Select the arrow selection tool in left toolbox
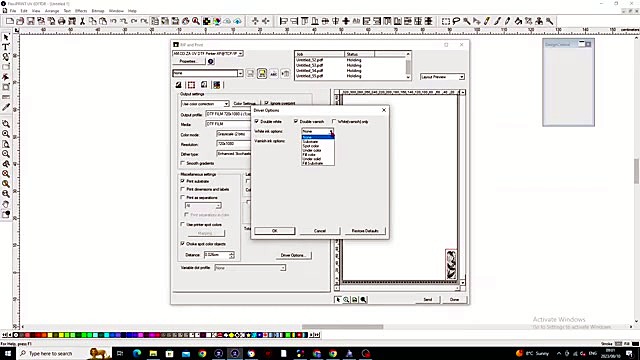Image resolution: width=640 pixels, height=360 pixels. [x=6, y=37]
